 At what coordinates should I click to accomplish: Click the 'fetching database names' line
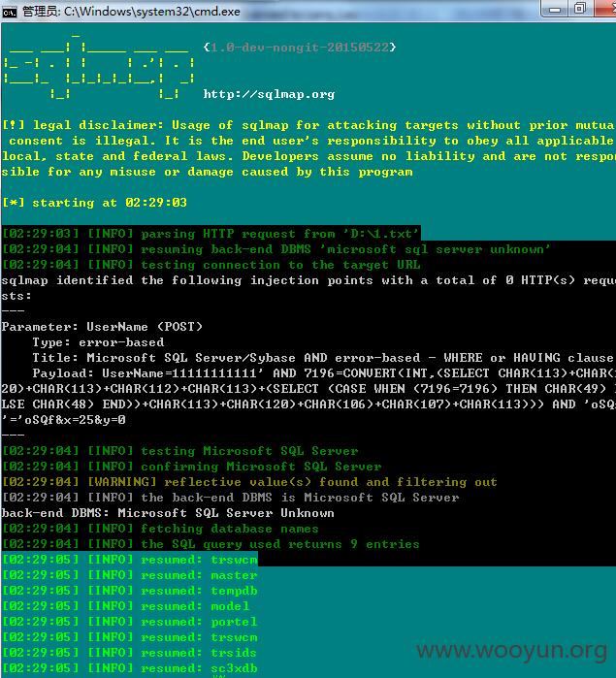point(160,529)
